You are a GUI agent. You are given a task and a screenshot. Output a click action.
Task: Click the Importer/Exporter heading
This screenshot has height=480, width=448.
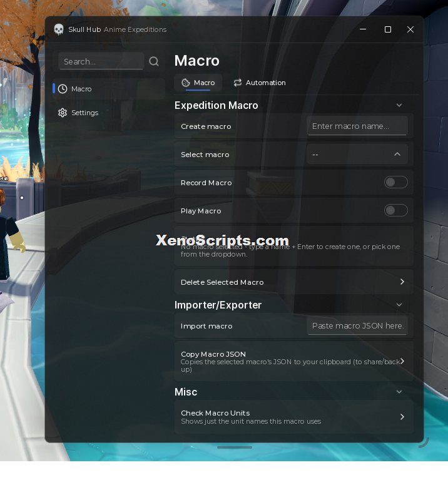[x=218, y=305]
